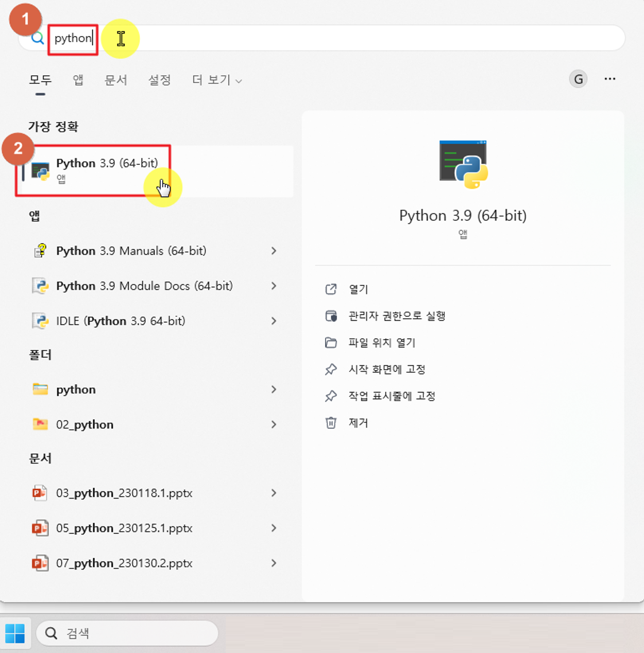Click the python search input field
Screen dimensions: 644x653
click(321, 38)
